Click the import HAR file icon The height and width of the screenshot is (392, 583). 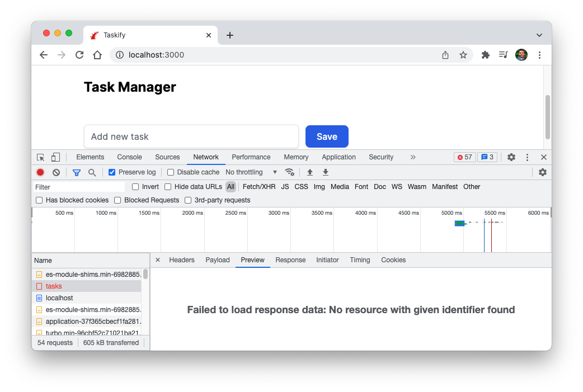(x=310, y=172)
